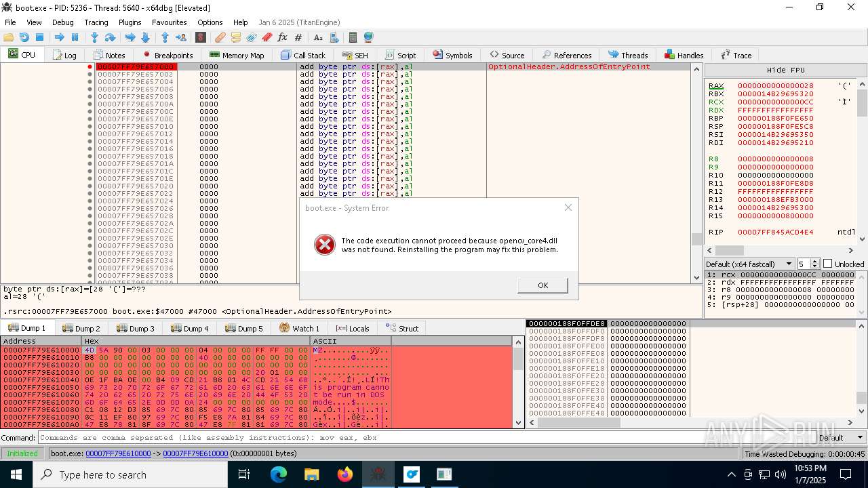Step into the next instruction
This screenshot has width=868, height=488.
click(x=95, y=37)
